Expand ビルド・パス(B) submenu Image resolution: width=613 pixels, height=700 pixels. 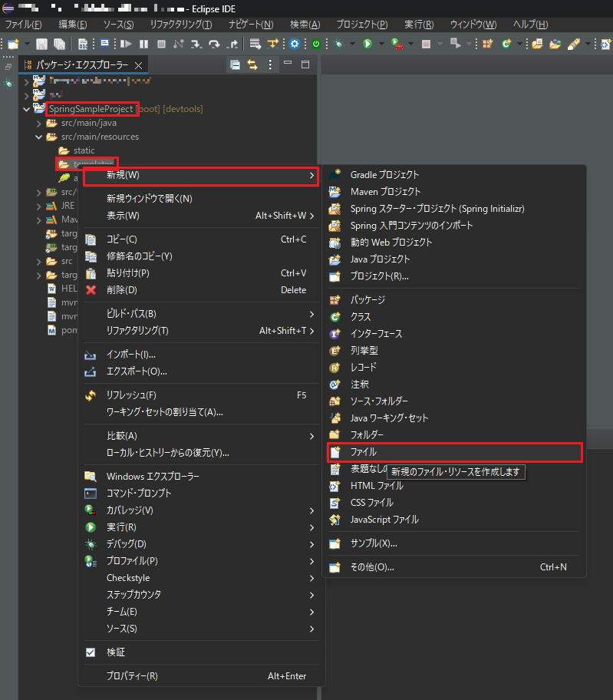tap(201, 314)
